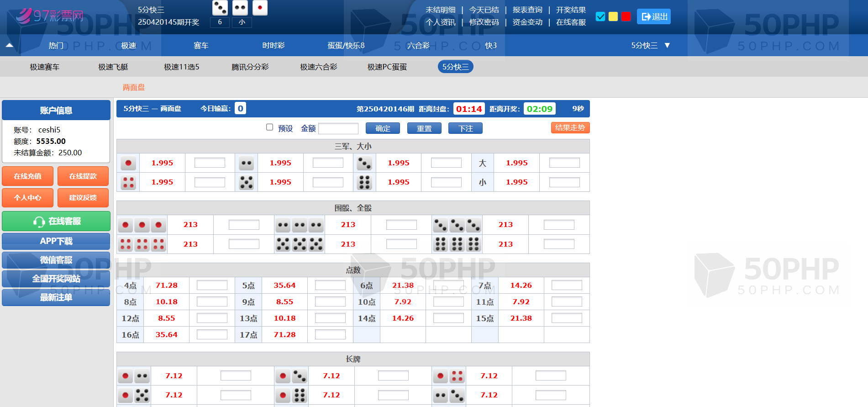Screen dimensions: 868x407
Task: Log out using the 退出 button
Action: pos(654,17)
